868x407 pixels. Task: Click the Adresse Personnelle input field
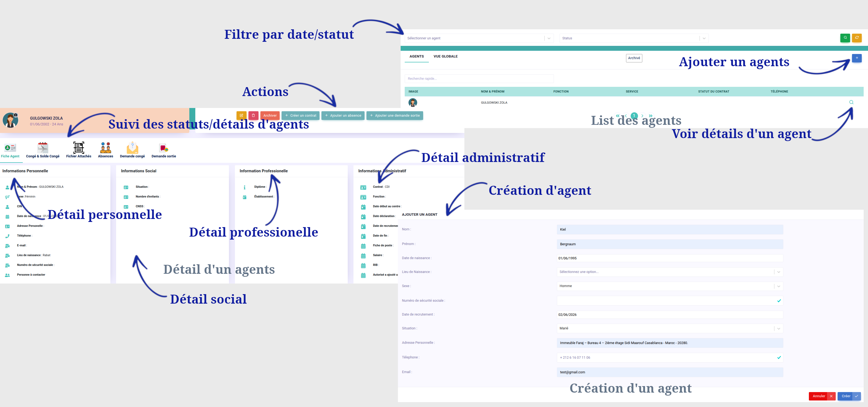tap(670, 343)
